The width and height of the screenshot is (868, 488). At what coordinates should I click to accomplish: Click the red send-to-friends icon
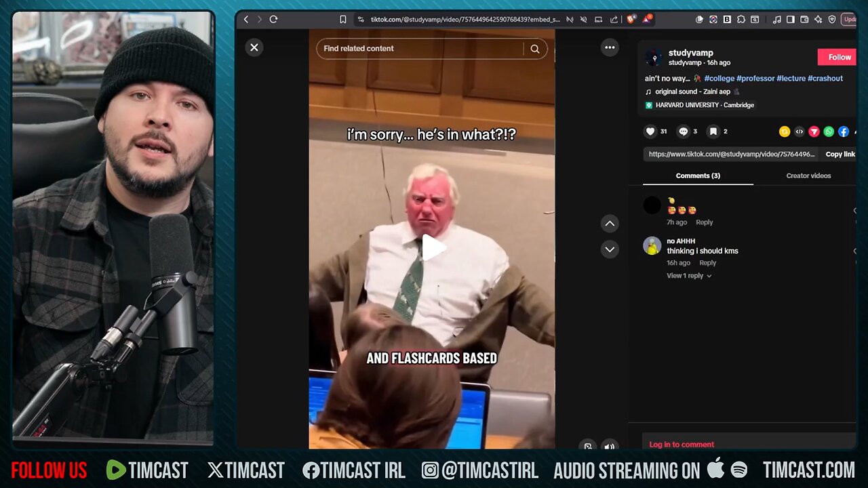tap(814, 132)
